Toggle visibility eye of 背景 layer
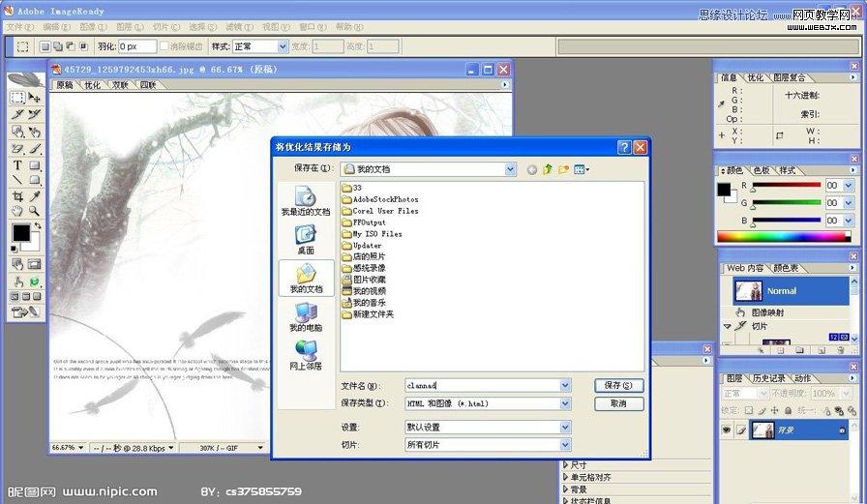Viewport: 867px width, 504px height. tap(727, 430)
